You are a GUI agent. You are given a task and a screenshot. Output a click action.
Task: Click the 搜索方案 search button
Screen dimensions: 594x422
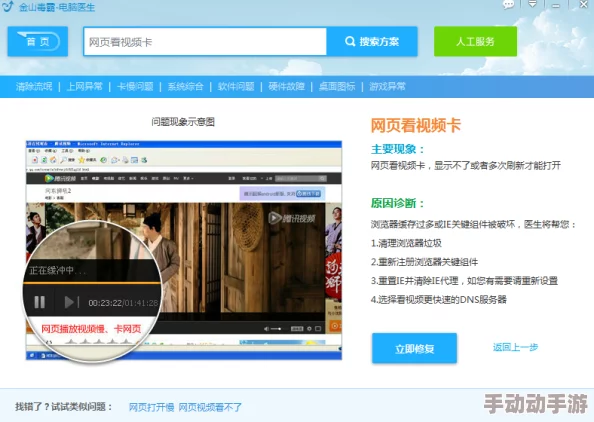click(x=372, y=42)
